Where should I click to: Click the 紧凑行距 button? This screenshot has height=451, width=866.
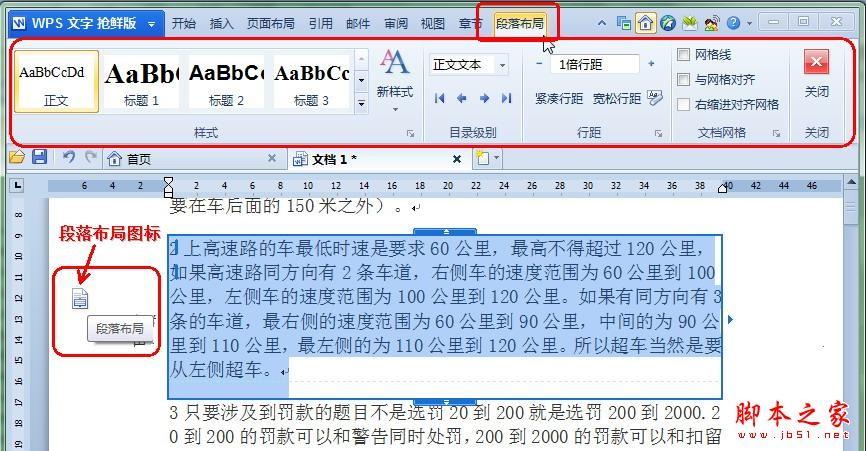click(558, 98)
